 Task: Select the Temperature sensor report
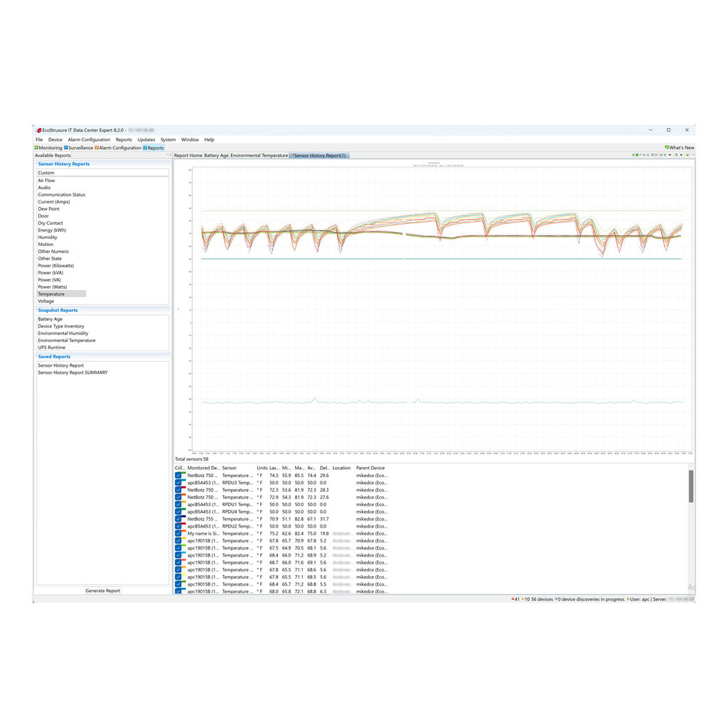click(61, 294)
